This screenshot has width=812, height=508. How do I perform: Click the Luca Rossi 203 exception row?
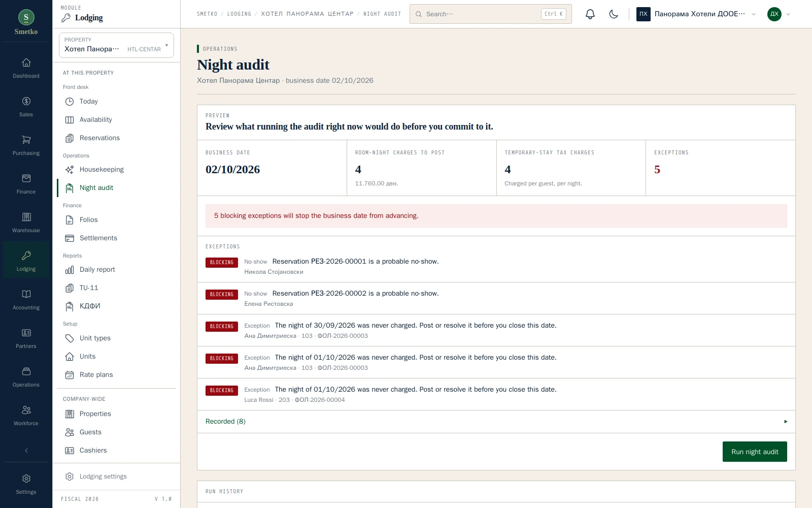pyautogui.click(x=496, y=394)
